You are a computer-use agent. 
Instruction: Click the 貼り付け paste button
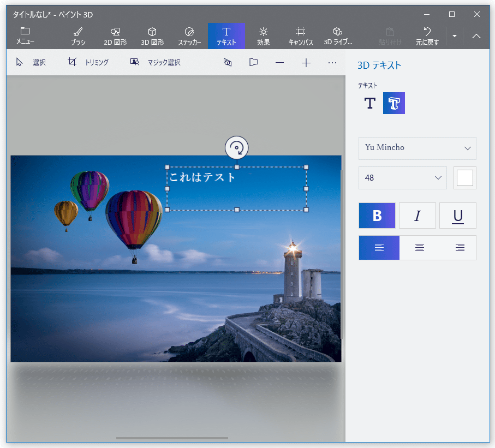(x=390, y=35)
